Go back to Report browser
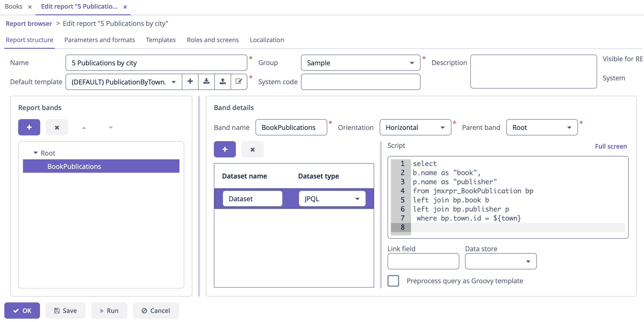This screenshot has height=322, width=644. [29, 23]
